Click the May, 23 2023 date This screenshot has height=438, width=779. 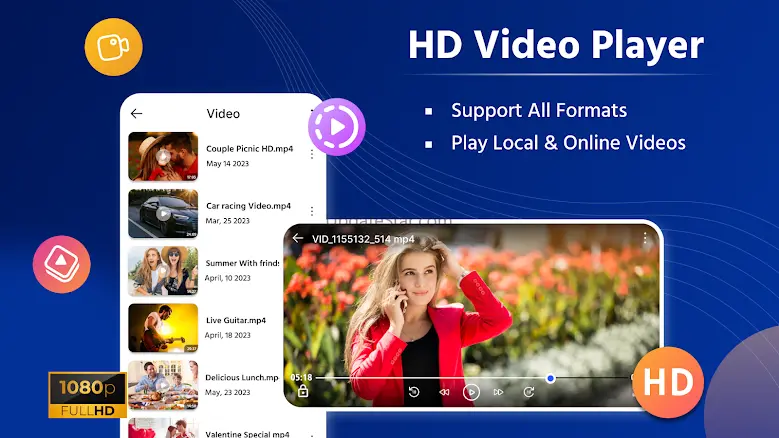point(228,392)
